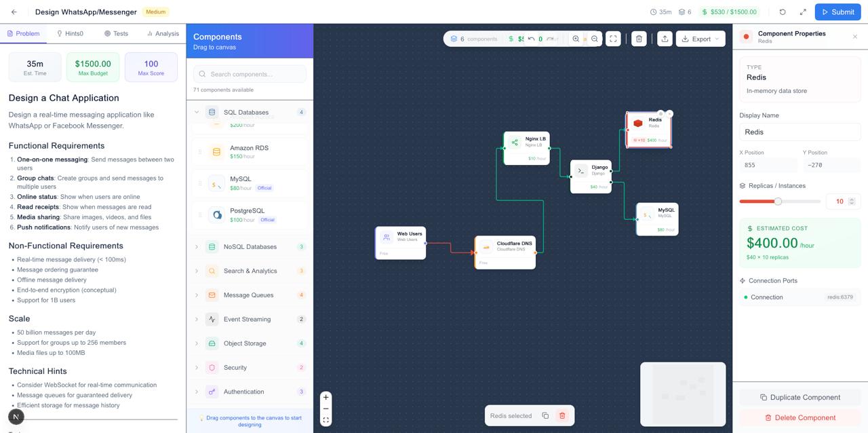868x433 pixels.
Task: Click the replicas number stepper arrows
Action: coord(852,201)
